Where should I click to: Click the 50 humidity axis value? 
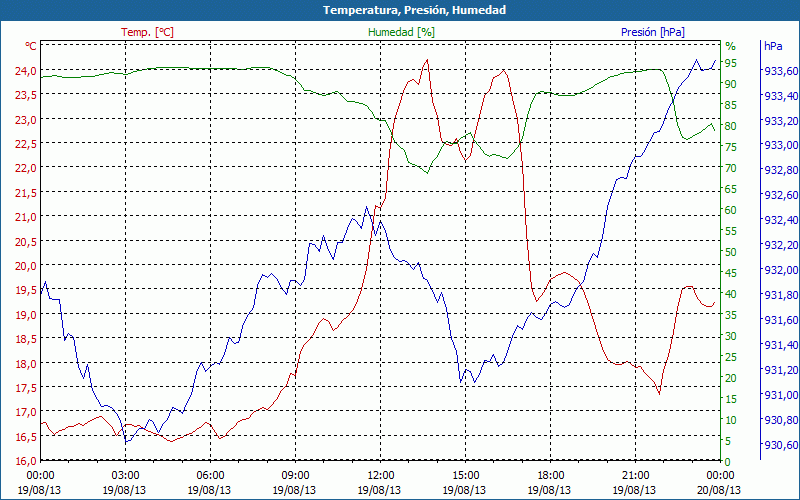731,252
